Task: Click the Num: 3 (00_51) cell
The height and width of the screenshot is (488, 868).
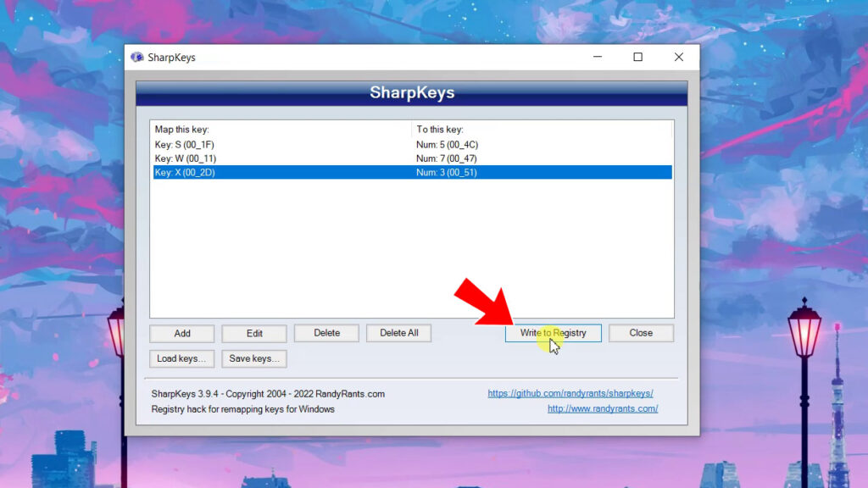Action: 446,172
